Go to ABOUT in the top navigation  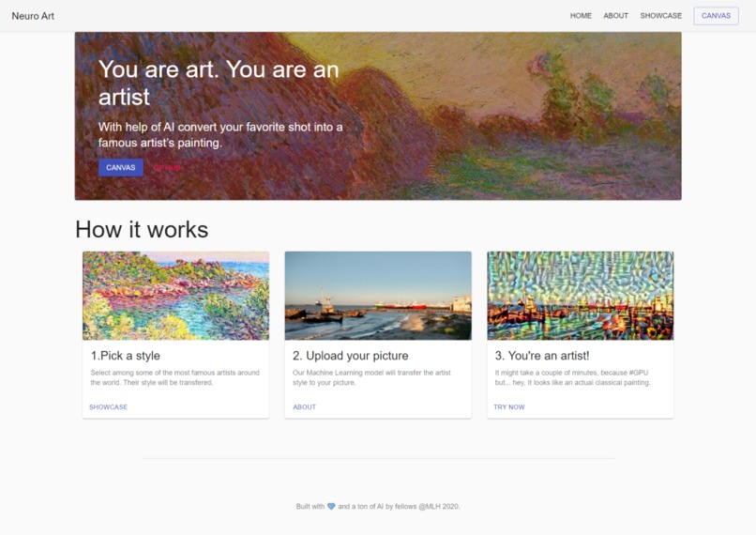615,16
